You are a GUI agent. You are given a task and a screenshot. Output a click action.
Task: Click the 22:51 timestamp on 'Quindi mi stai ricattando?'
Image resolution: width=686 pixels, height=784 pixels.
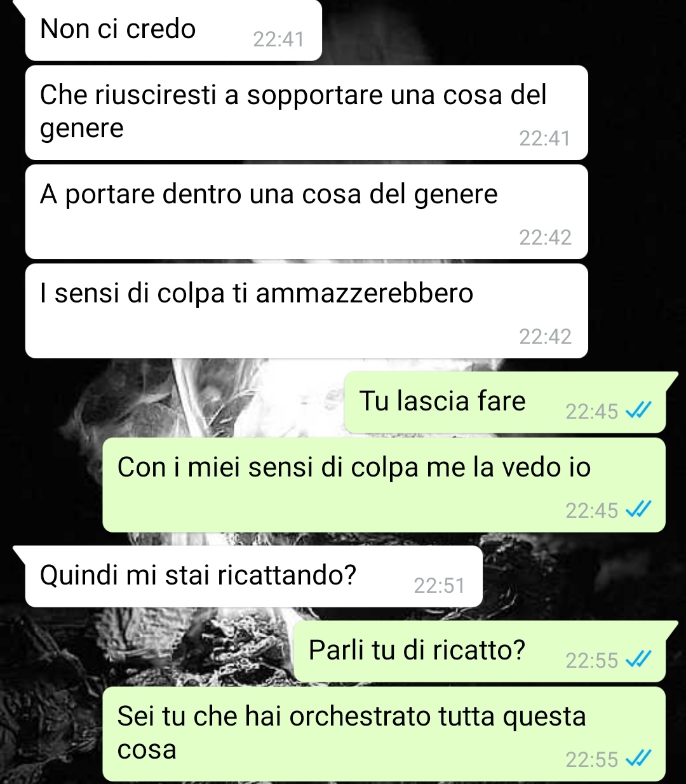coord(439,585)
